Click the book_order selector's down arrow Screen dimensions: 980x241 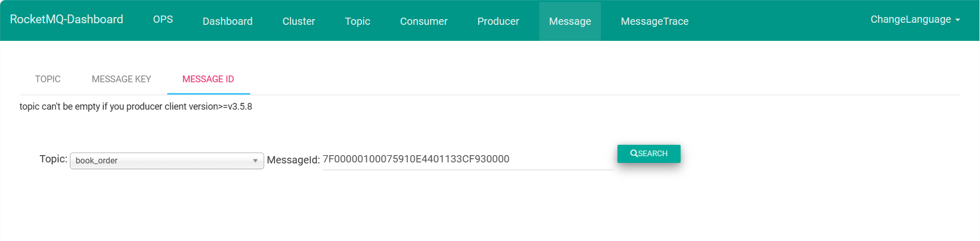[255, 161]
